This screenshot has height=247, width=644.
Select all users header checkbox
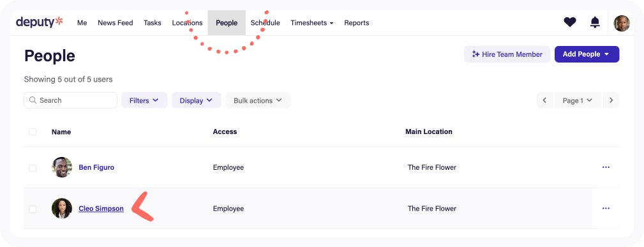point(33,132)
